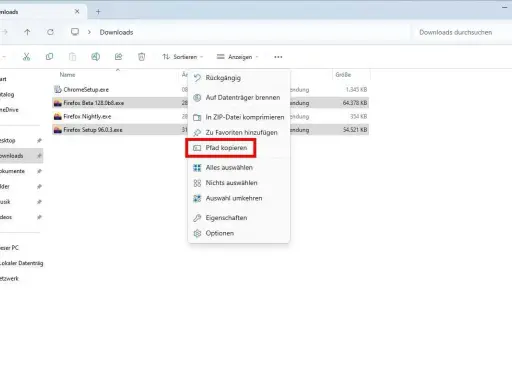This screenshot has height=384, width=512.
Task: Click the ChromeSetup.exe file icon
Action: (58, 89)
